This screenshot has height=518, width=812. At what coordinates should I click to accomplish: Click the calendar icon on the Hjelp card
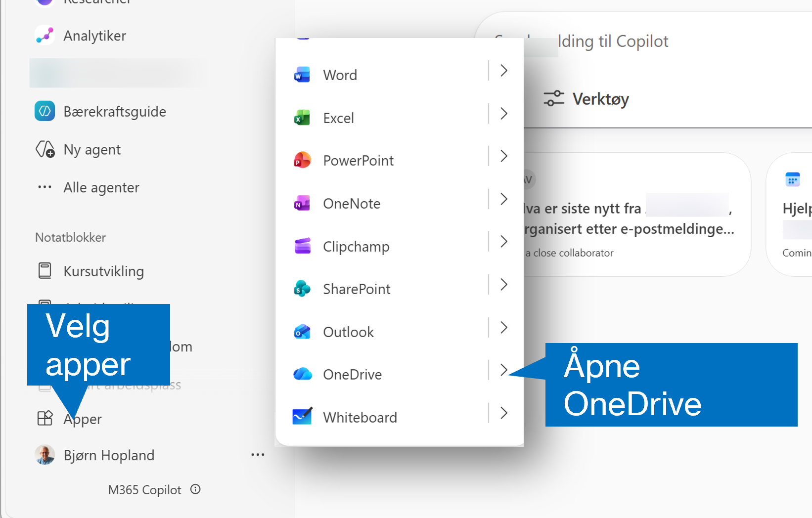click(x=793, y=179)
